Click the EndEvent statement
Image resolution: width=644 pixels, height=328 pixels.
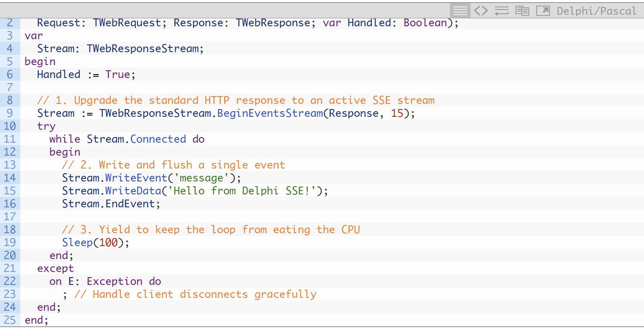click(x=111, y=203)
